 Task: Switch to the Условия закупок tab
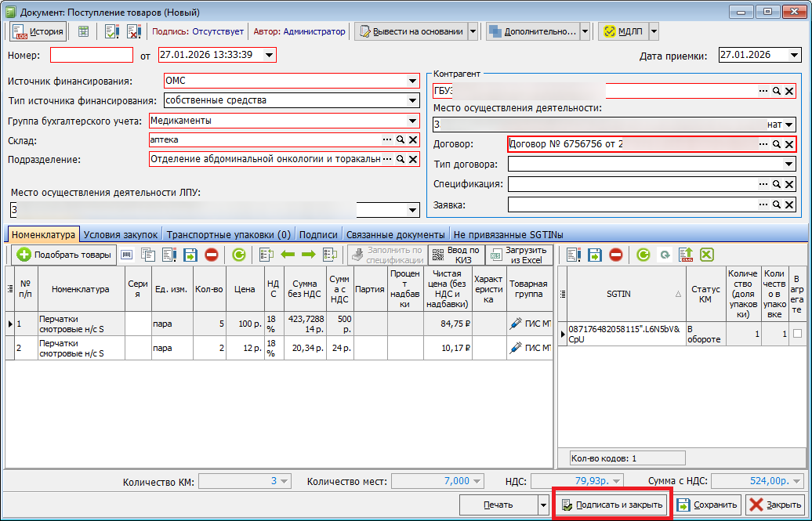click(121, 234)
